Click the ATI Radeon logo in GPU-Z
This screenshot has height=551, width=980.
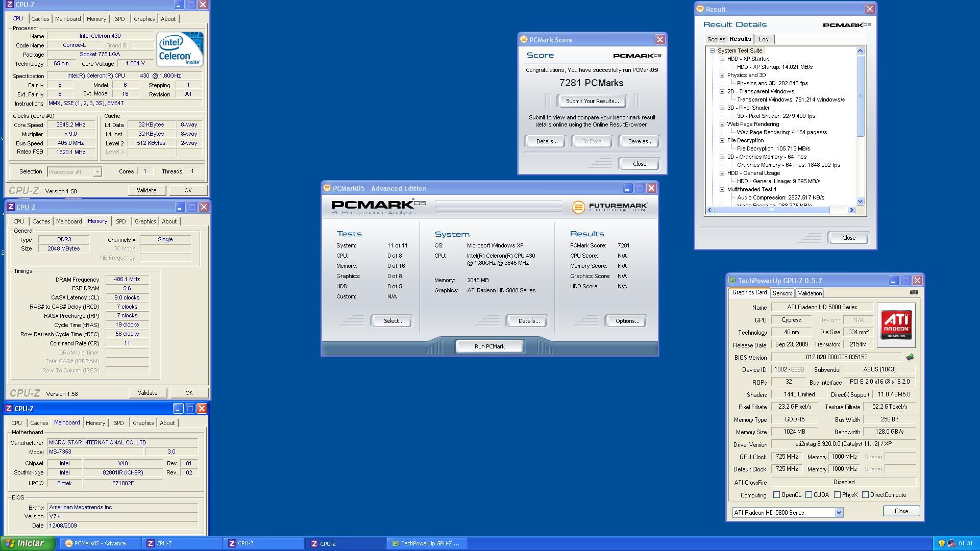pos(896,325)
